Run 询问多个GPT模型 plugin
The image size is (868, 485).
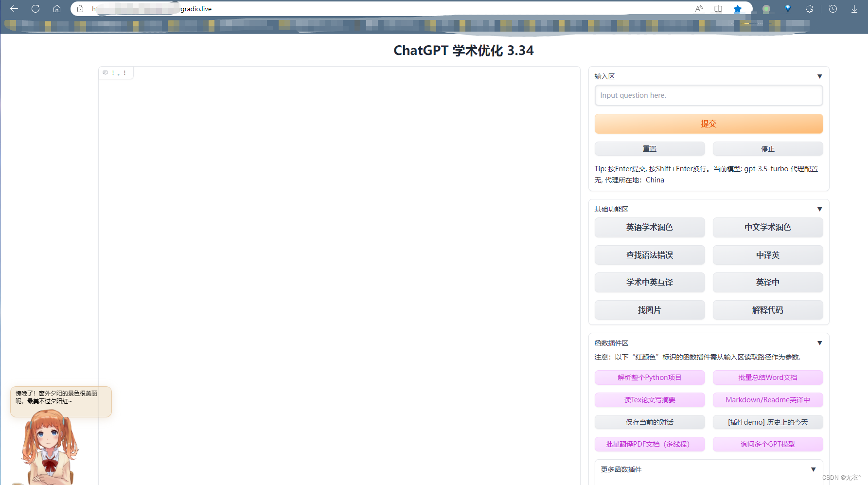tap(768, 444)
